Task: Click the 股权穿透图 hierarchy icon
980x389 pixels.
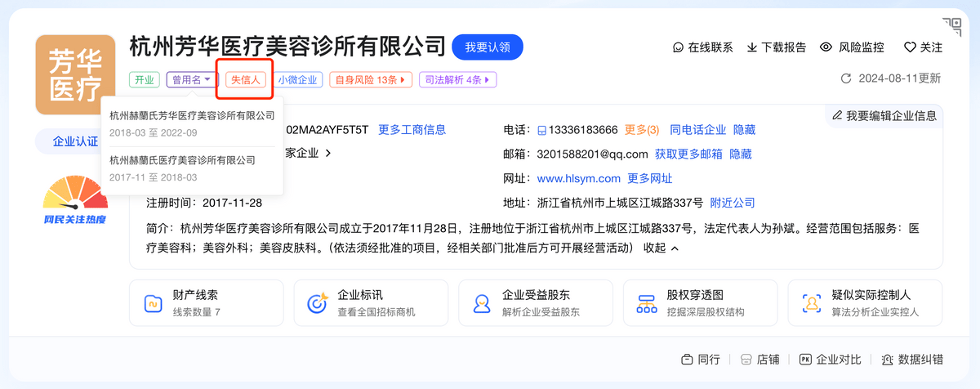Action: (647, 303)
